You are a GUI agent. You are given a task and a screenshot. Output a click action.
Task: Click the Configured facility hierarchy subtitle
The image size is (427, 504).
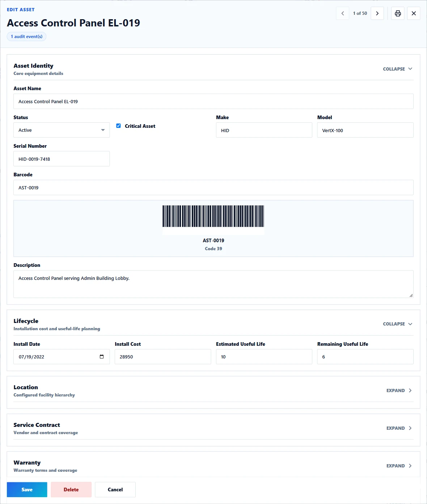[x=44, y=395]
